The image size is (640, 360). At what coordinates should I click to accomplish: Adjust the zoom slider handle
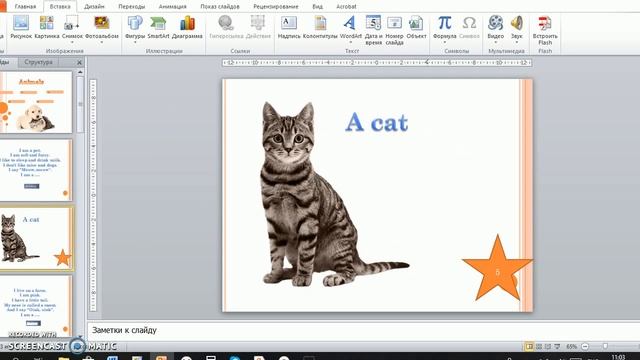pos(605,347)
